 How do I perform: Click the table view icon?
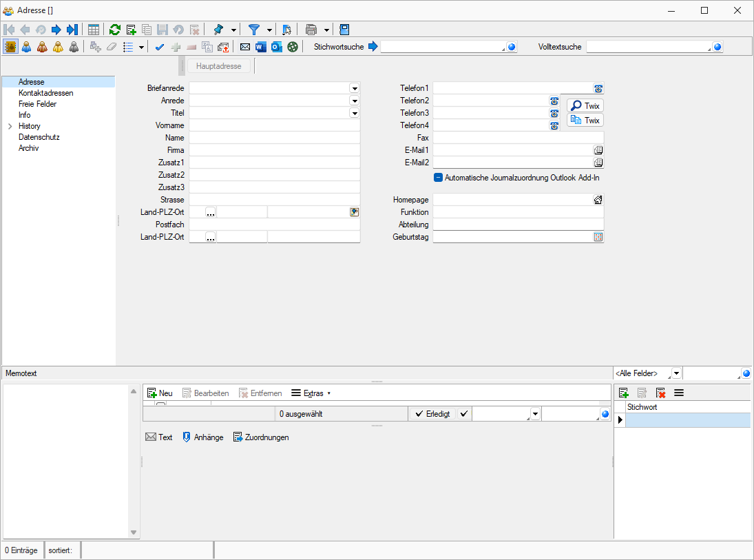pos(94,30)
